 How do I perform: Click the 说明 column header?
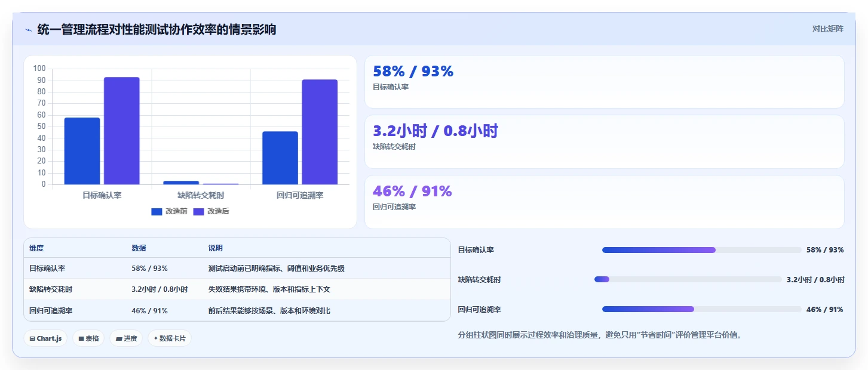click(x=216, y=248)
